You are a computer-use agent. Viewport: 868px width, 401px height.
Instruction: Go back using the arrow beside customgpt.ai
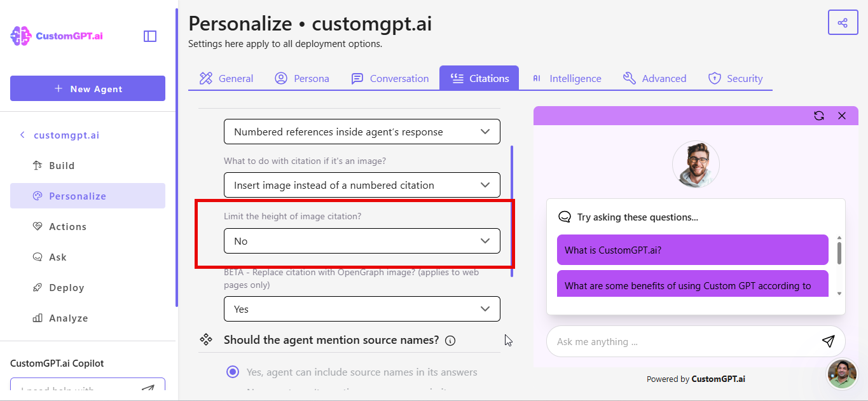click(x=22, y=135)
